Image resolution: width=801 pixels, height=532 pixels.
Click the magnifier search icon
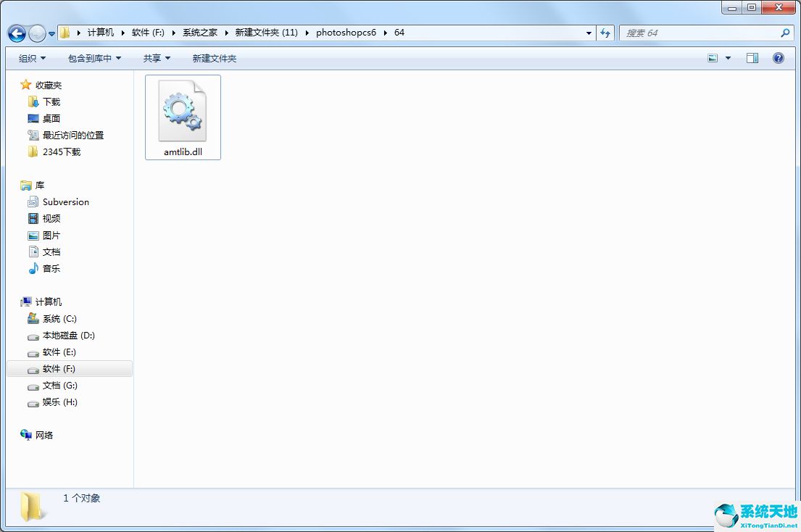(785, 33)
